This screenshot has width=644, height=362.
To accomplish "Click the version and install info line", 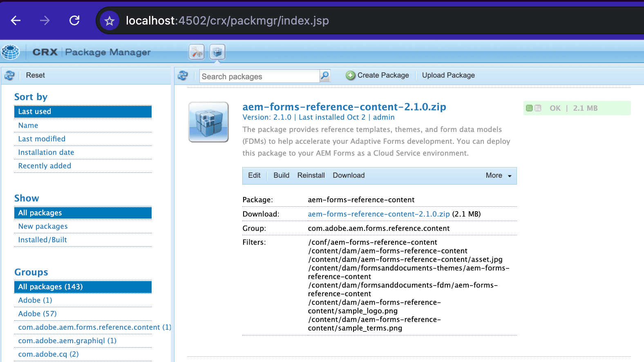I will 318,117.
